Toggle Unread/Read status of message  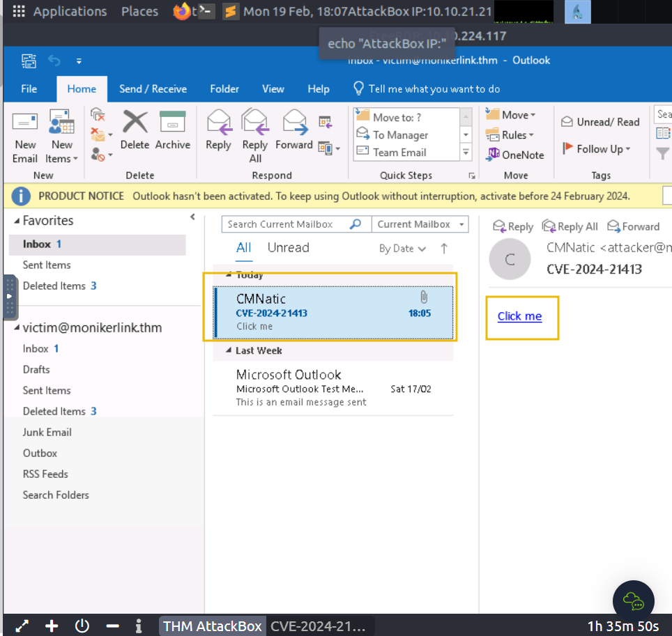point(600,122)
